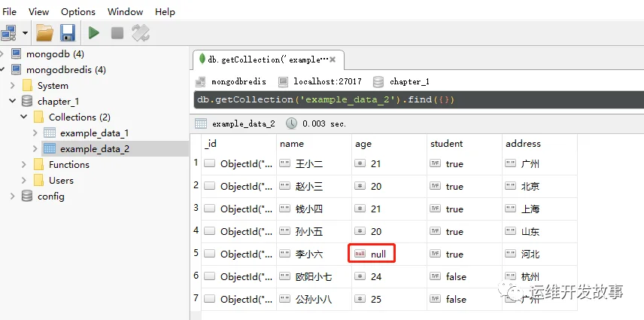Click the Connect toolbar icon
Image resolution: width=644 pixels, height=320 pixels.
[x=8, y=33]
